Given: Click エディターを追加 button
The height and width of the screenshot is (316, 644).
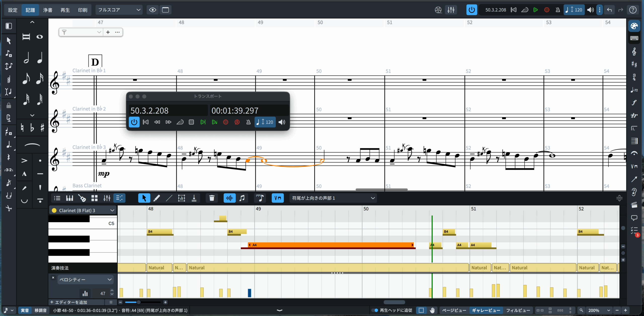Looking at the screenshot, I should pos(69,302).
